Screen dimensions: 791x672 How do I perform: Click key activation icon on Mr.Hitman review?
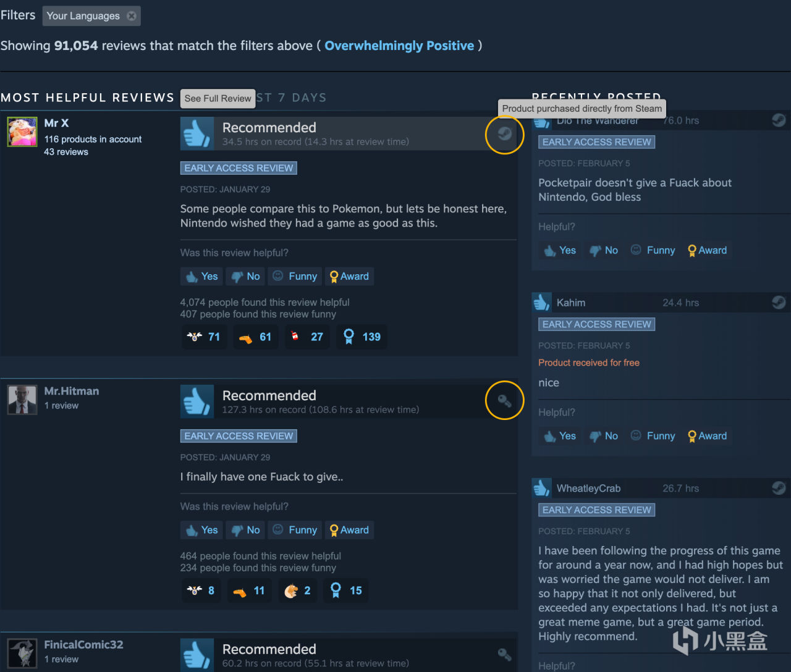click(505, 401)
